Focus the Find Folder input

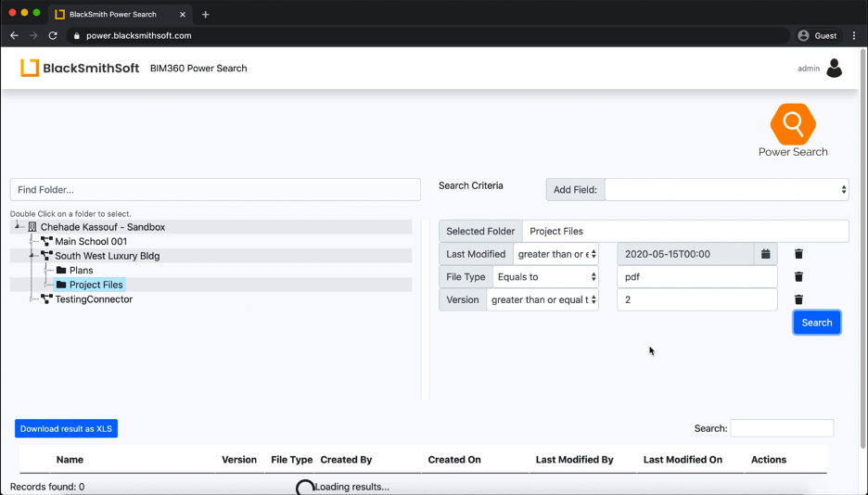coord(215,190)
